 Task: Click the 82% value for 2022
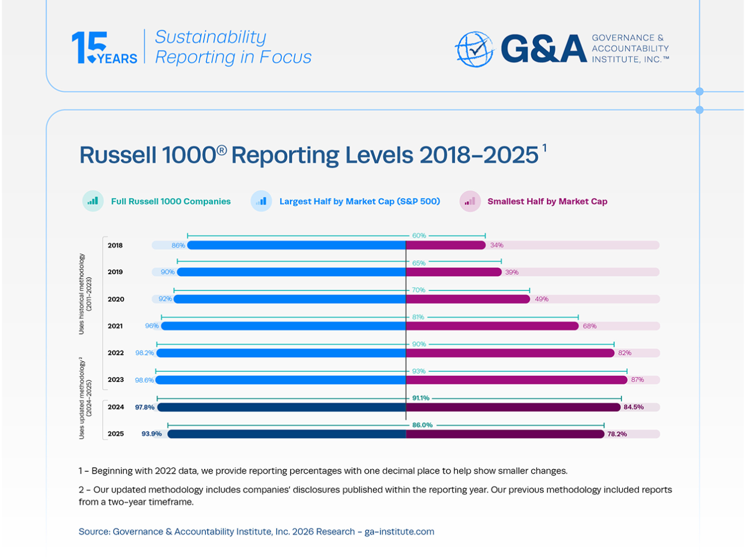click(x=625, y=353)
